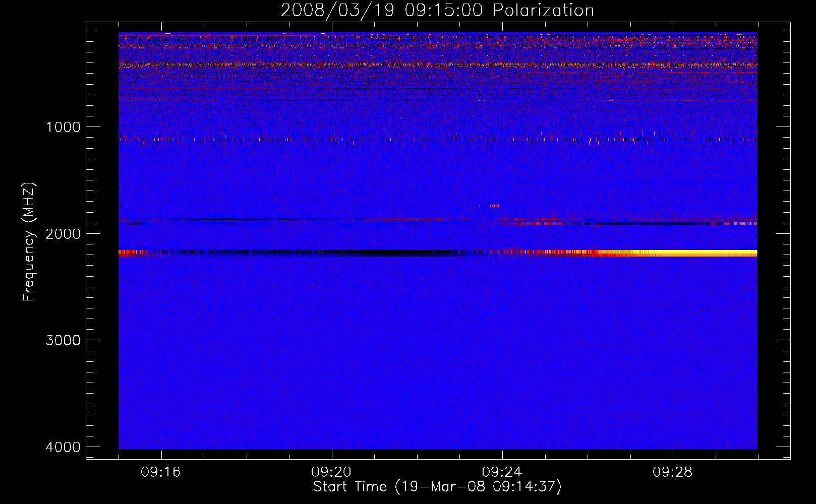Select the 'Start Time (19-Mar-08 09:14:37)' label
This screenshot has height=504, width=816.
pyautogui.click(x=437, y=487)
